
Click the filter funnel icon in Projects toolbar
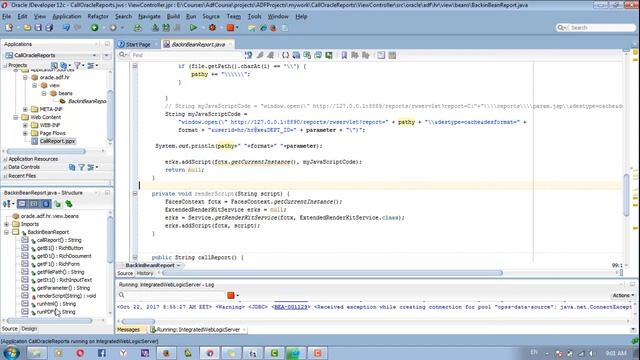(77, 65)
